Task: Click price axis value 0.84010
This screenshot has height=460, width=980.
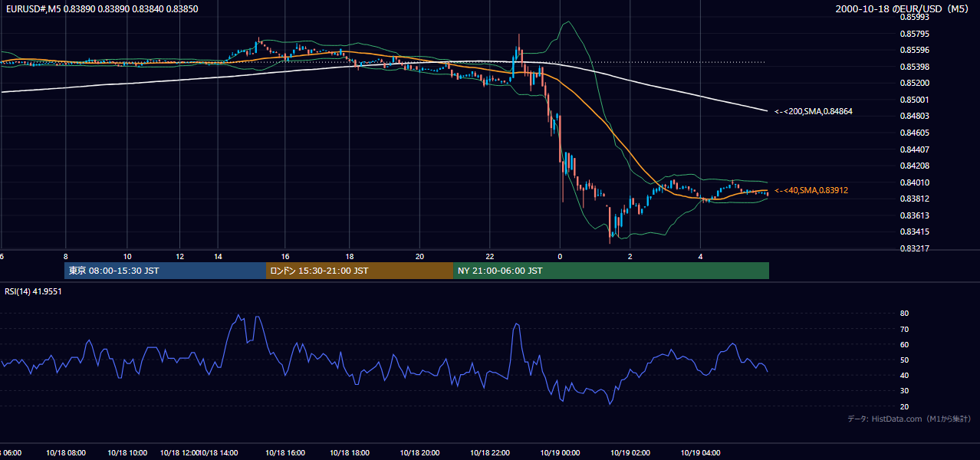Action: click(914, 182)
